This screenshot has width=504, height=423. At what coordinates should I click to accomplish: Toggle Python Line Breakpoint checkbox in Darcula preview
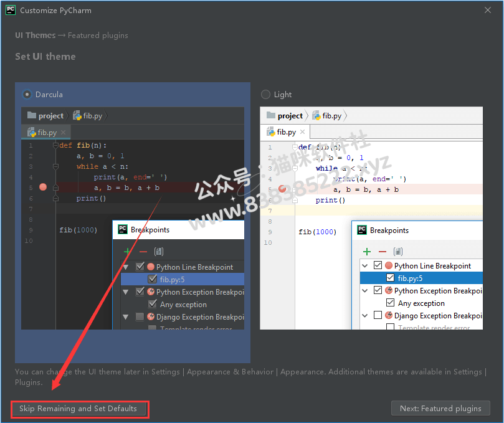(x=140, y=267)
